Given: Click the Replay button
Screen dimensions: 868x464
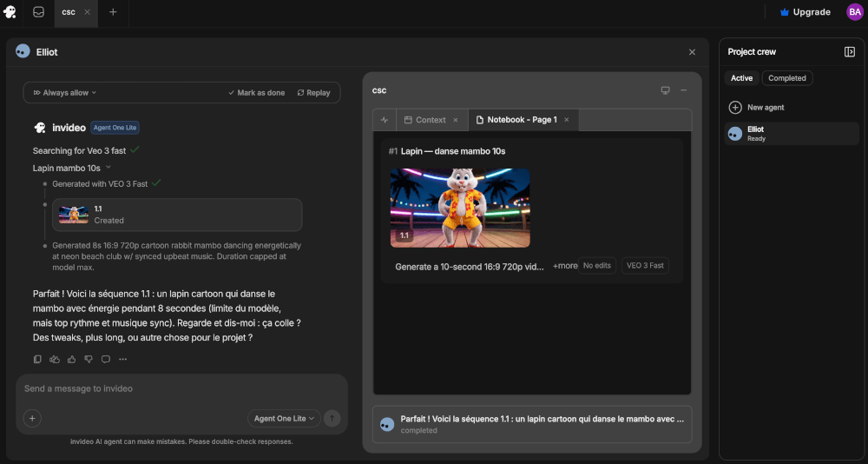Looking at the screenshot, I should (x=313, y=93).
